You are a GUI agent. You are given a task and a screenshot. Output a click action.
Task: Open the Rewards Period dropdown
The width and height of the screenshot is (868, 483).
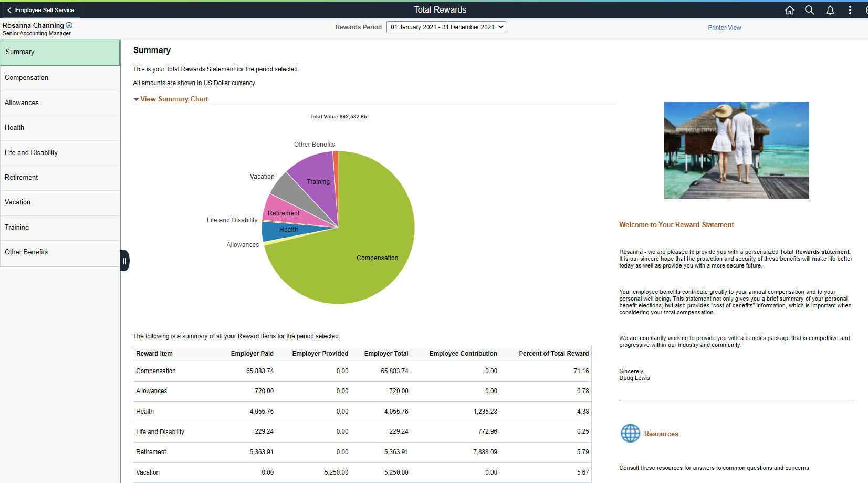[x=446, y=27]
